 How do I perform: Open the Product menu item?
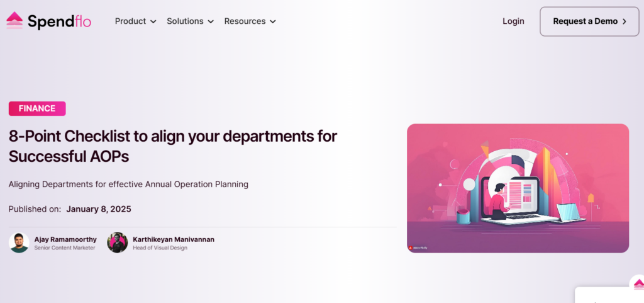coord(130,21)
